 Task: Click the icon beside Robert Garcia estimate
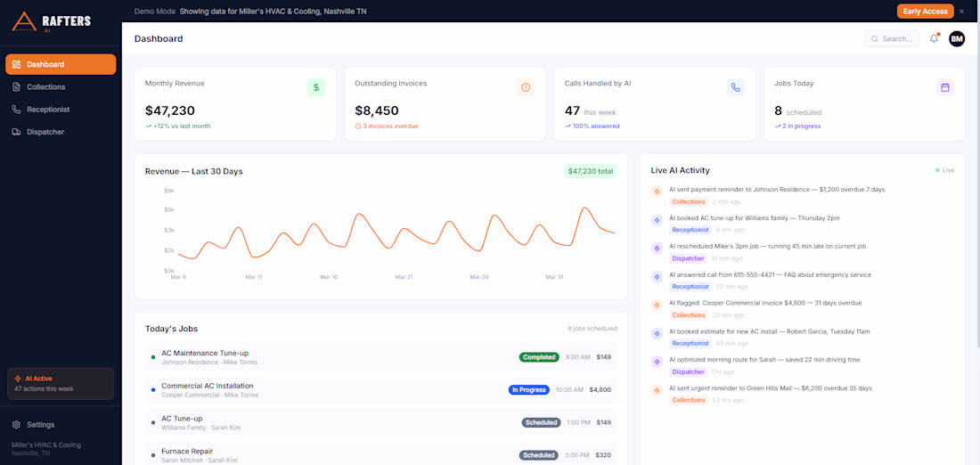coord(657,333)
